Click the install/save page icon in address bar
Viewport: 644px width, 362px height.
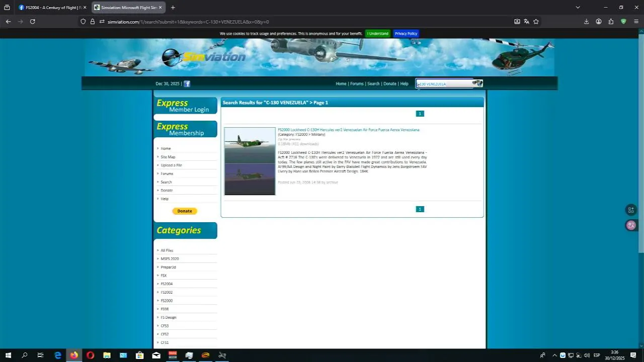(x=517, y=22)
